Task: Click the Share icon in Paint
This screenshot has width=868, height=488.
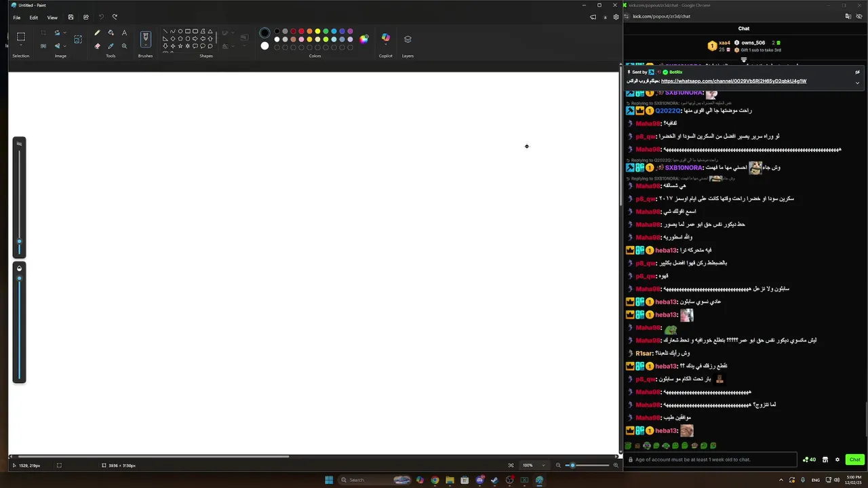Action: 85,17
